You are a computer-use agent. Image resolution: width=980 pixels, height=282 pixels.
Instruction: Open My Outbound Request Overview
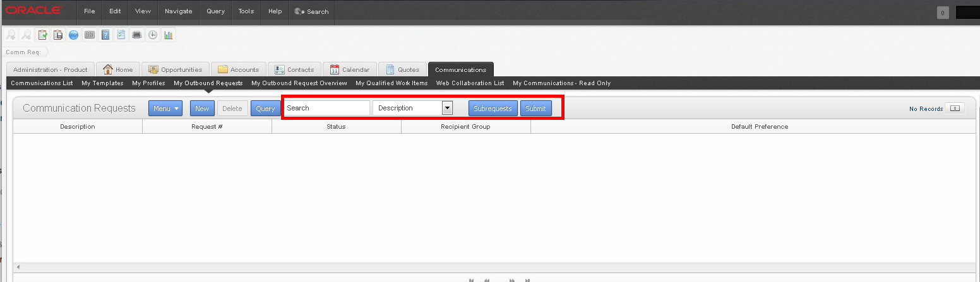(x=299, y=83)
